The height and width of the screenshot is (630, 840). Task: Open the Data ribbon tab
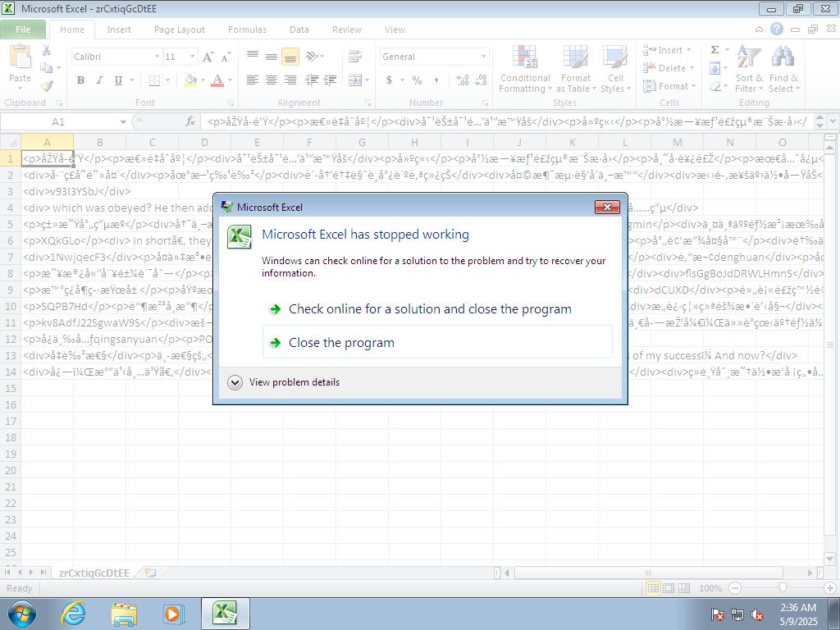pyautogui.click(x=299, y=30)
